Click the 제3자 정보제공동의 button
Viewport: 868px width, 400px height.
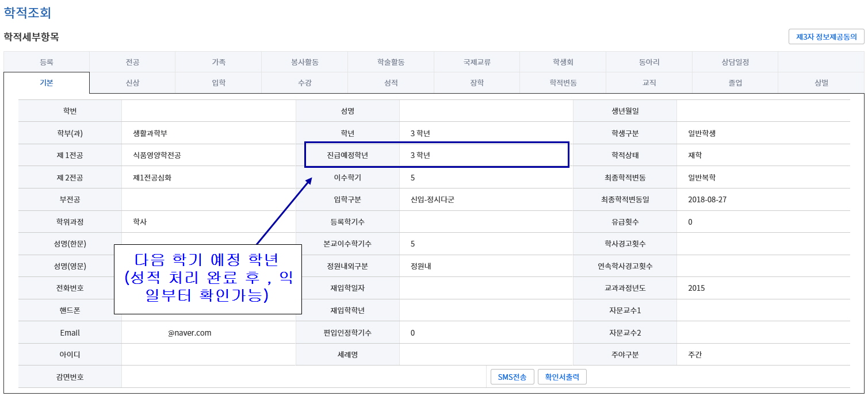pyautogui.click(x=826, y=37)
